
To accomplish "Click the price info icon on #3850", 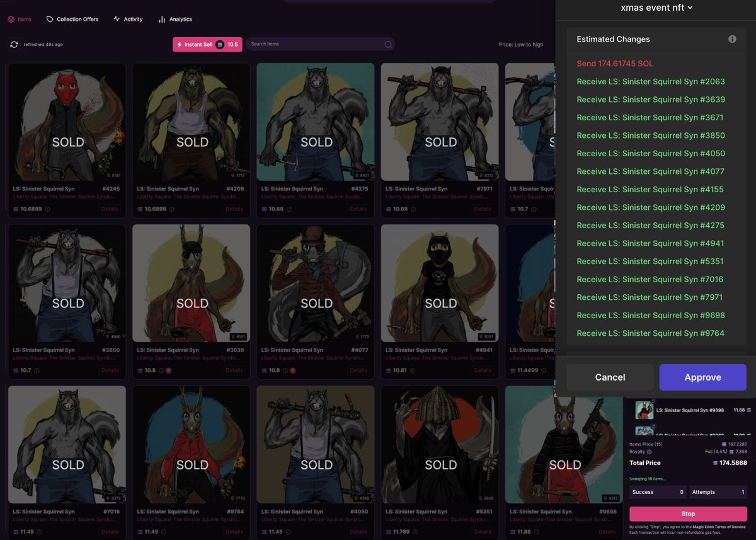I will (37, 371).
